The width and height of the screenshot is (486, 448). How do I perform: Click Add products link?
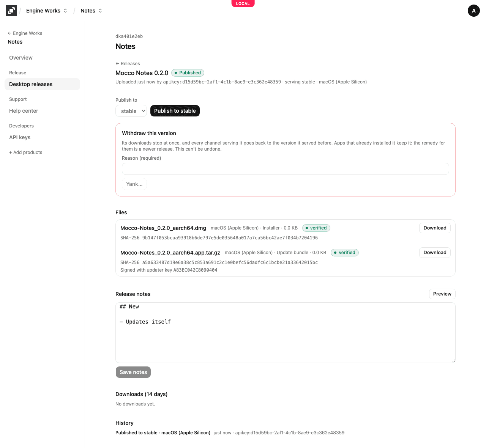pos(26,152)
